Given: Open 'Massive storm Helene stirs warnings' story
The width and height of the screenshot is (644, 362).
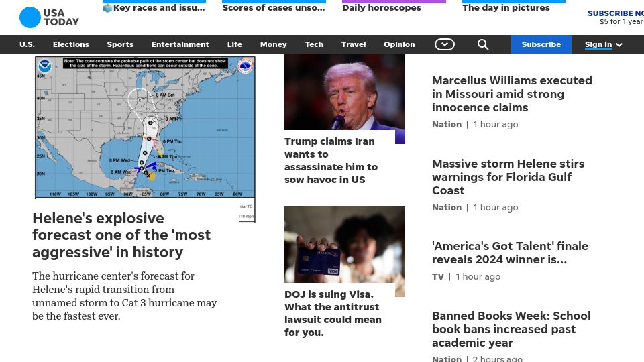Looking at the screenshot, I should pos(508,177).
